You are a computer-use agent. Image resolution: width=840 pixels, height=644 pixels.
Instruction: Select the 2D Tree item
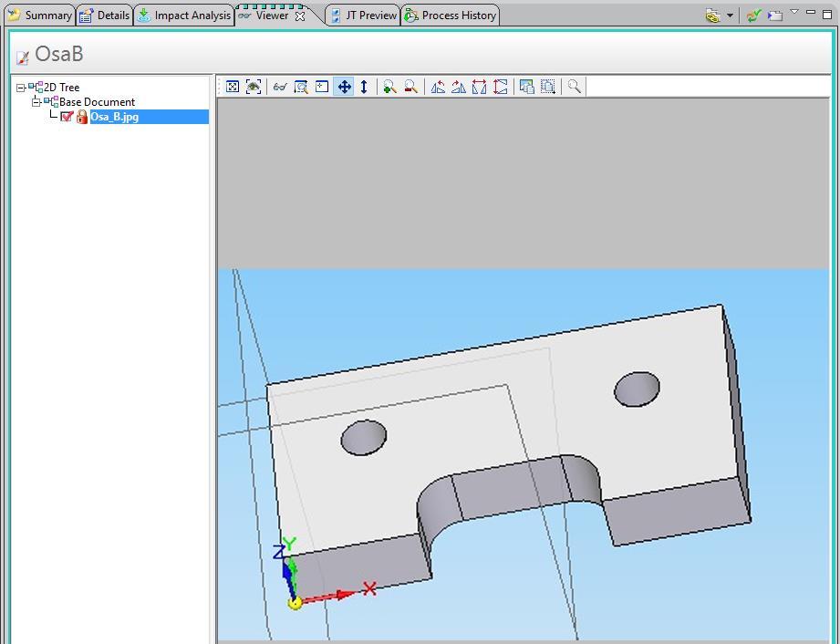click(x=62, y=88)
